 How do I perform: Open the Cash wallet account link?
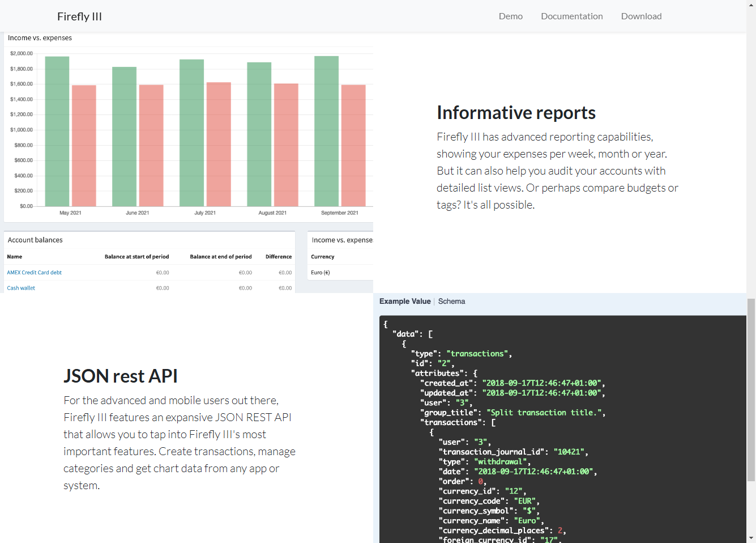click(x=21, y=288)
